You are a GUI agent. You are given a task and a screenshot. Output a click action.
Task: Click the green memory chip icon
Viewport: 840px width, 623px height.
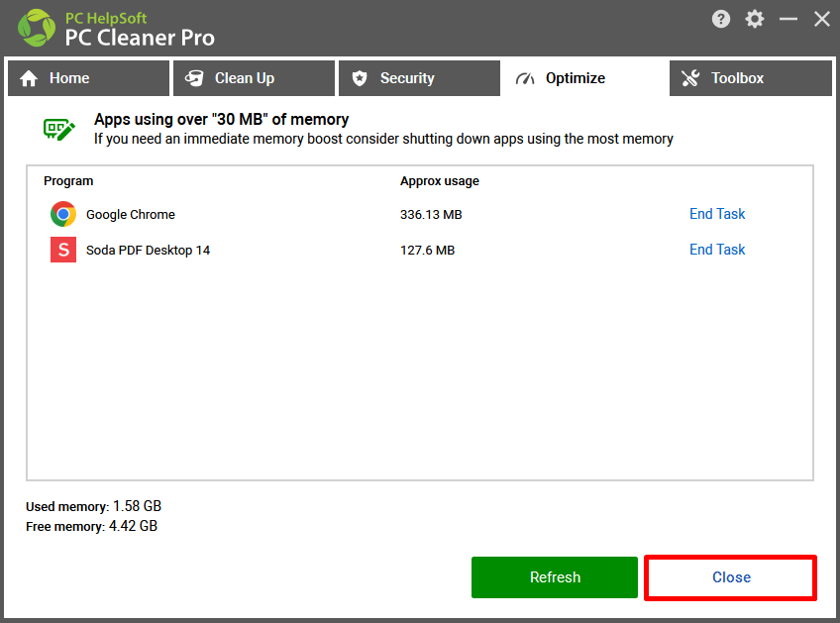(x=59, y=129)
